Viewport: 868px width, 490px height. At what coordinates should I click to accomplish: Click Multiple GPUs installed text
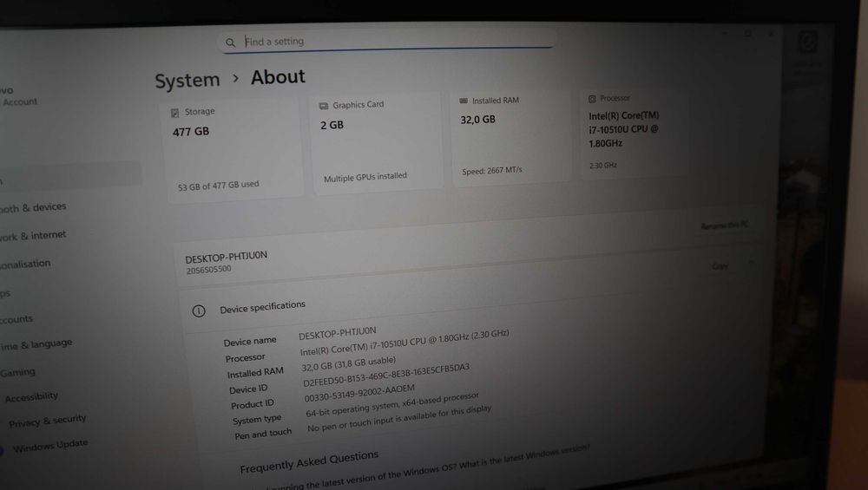point(365,177)
